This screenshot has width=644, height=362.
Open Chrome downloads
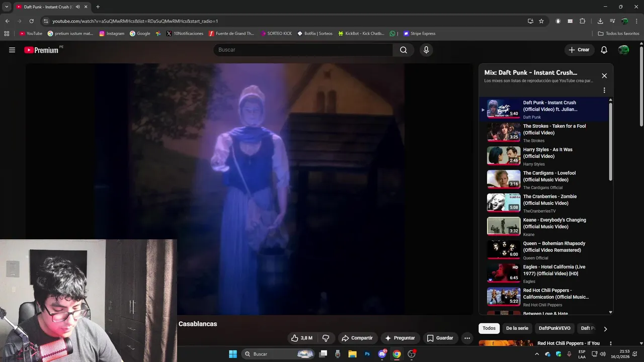point(600,21)
